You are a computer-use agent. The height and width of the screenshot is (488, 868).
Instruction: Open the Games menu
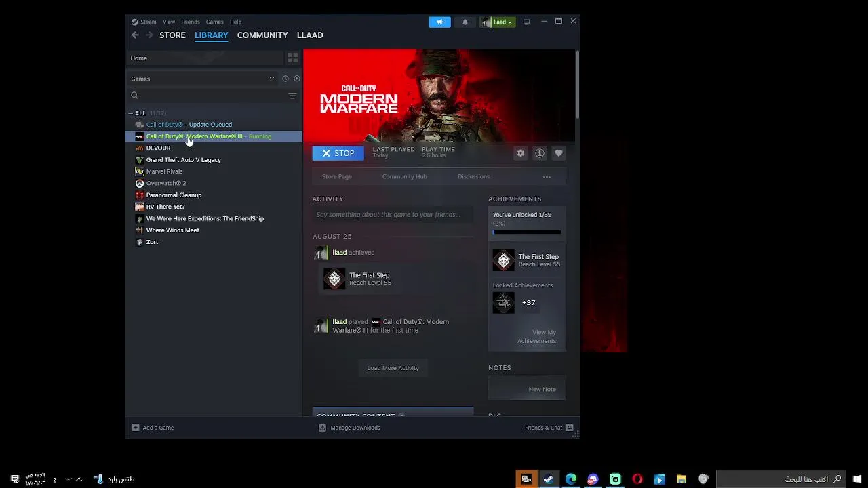215,22
